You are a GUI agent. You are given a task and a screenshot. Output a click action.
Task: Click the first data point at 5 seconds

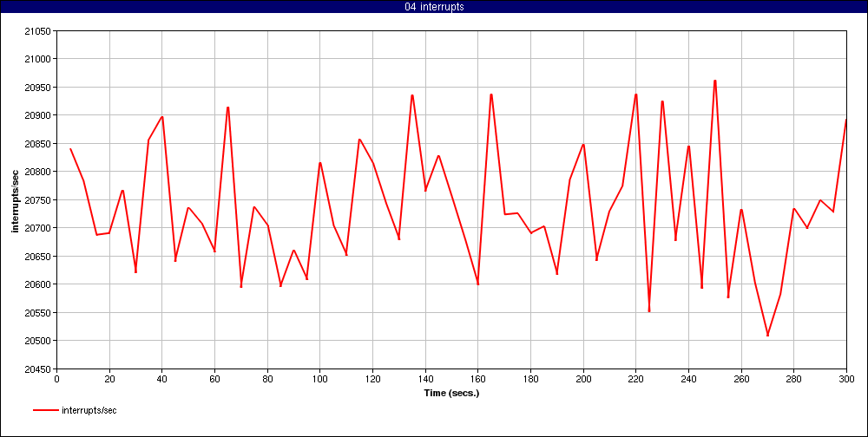point(70,149)
